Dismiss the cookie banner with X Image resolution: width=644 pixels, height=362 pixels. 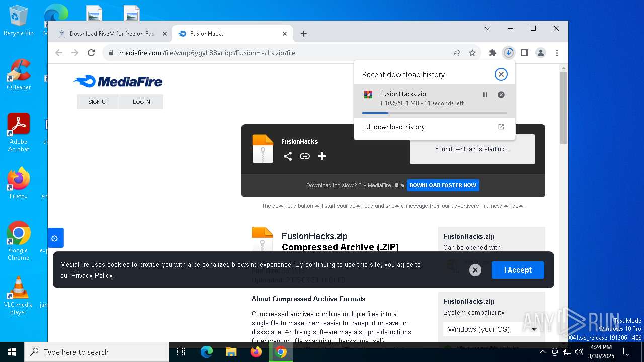475,270
